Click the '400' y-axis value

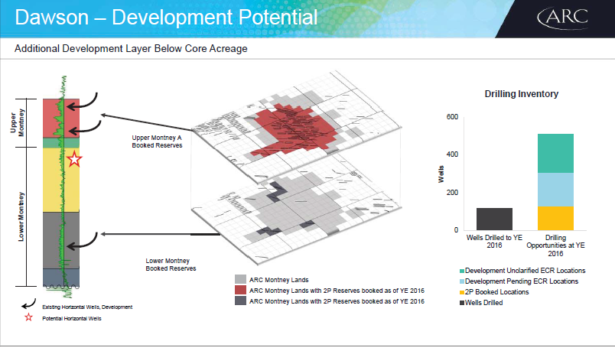(x=452, y=154)
